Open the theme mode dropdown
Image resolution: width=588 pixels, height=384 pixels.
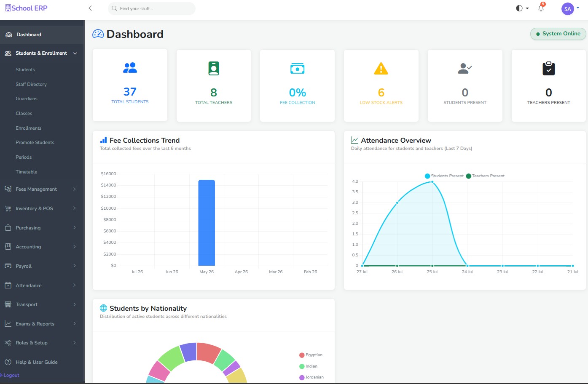point(522,8)
